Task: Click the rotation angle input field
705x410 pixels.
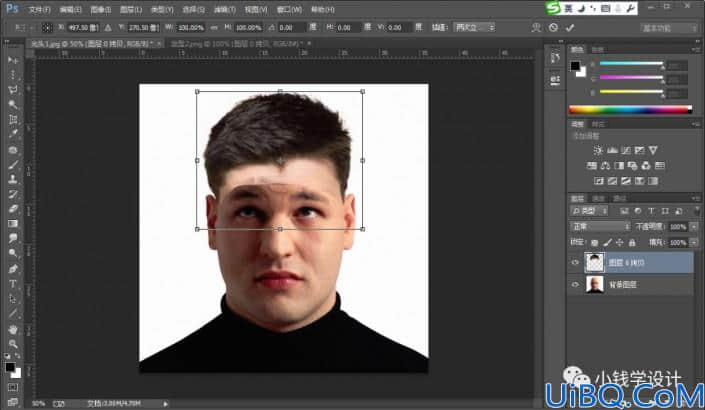Action: (292, 28)
